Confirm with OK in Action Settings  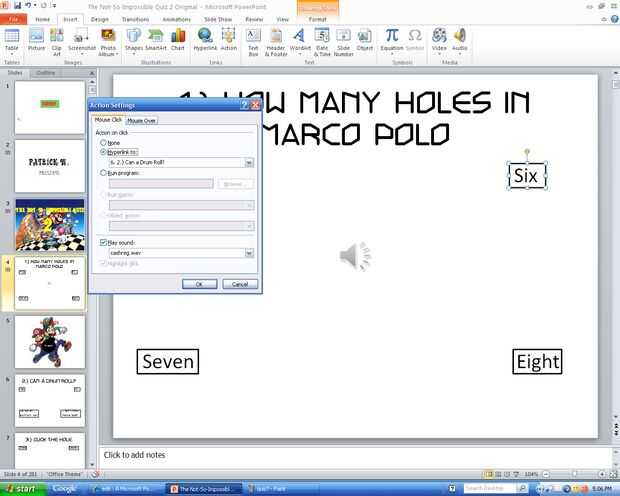tap(199, 284)
